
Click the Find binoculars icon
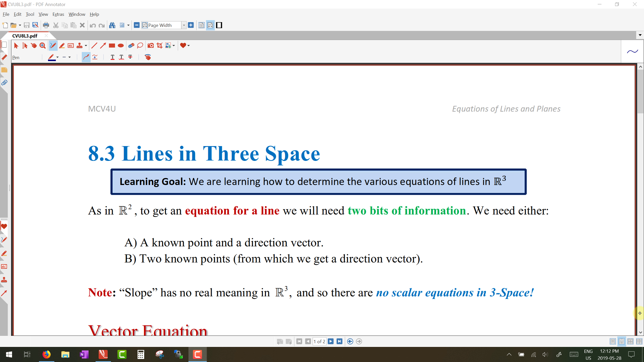[112, 25]
